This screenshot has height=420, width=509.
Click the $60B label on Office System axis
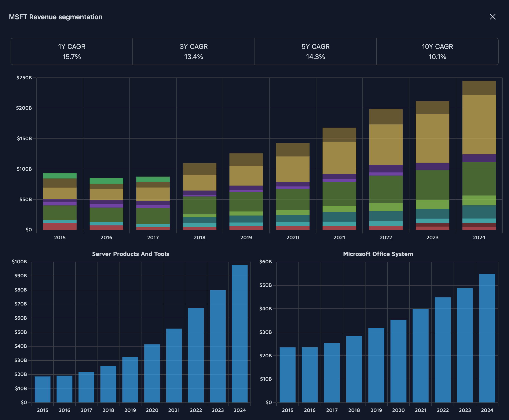pos(266,261)
